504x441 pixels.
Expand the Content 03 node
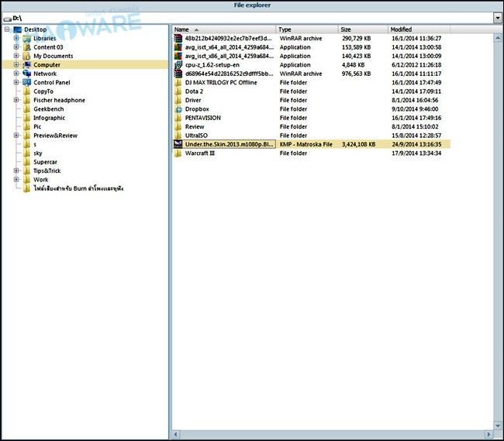(x=16, y=47)
